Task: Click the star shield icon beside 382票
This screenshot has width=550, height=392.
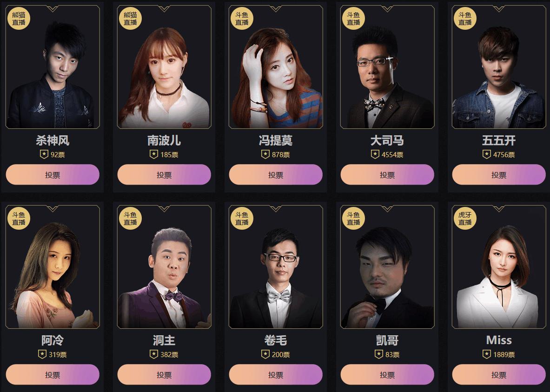Action: point(153,354)
